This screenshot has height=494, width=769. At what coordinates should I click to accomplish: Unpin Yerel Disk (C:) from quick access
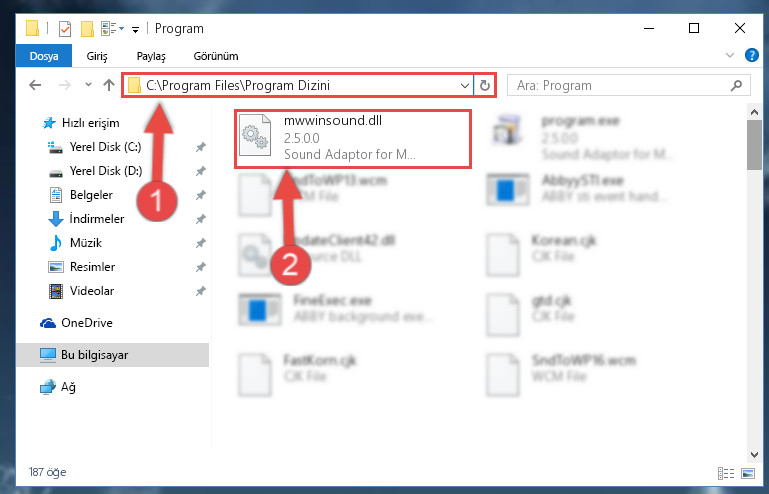pyautogui.click(x=200, y=147)
